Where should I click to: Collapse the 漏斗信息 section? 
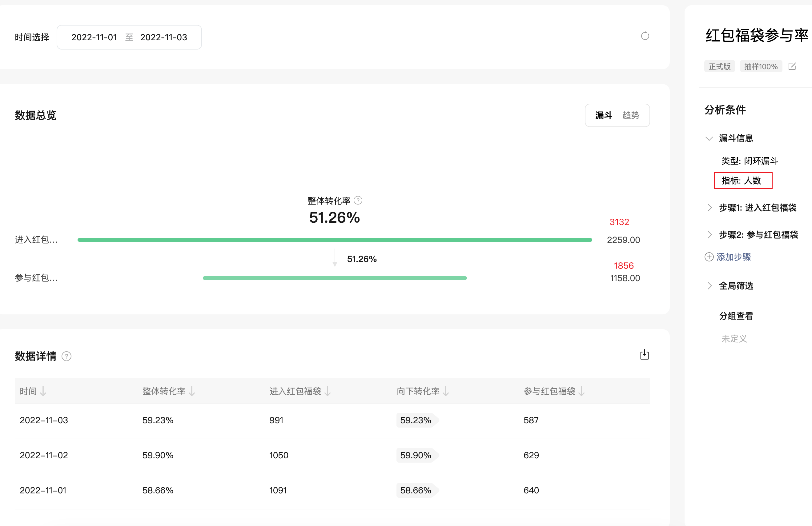click(709, 138)
